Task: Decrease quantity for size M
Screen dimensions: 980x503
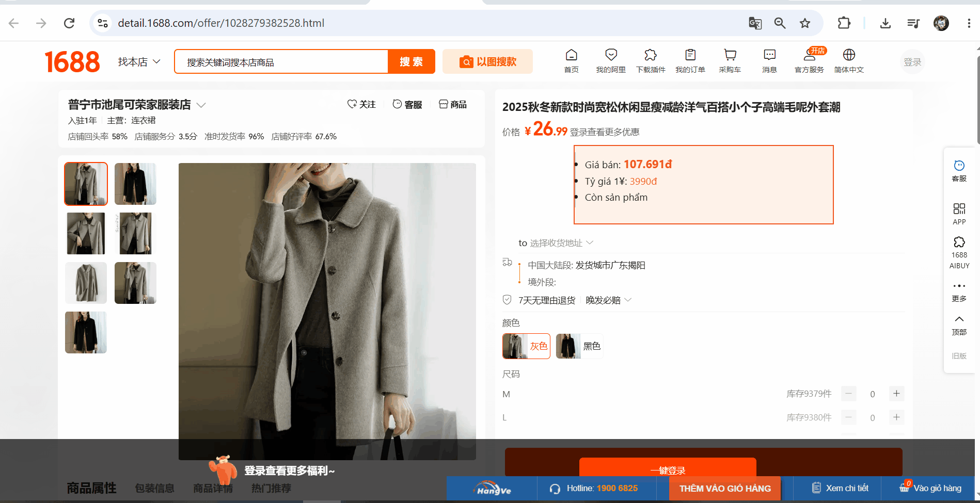Action: click(848, 394)
